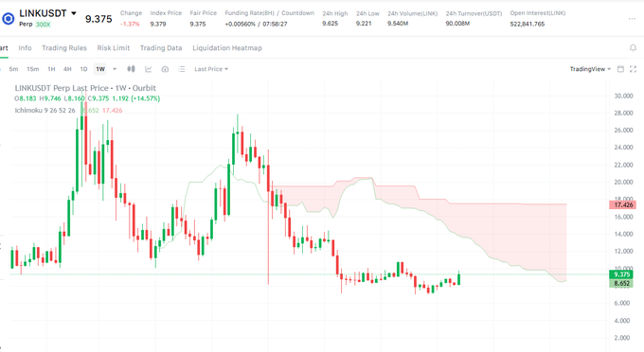The image size is (644, 352).
Task: Open the Last Price dropdown
Action: tap(211, 69)
